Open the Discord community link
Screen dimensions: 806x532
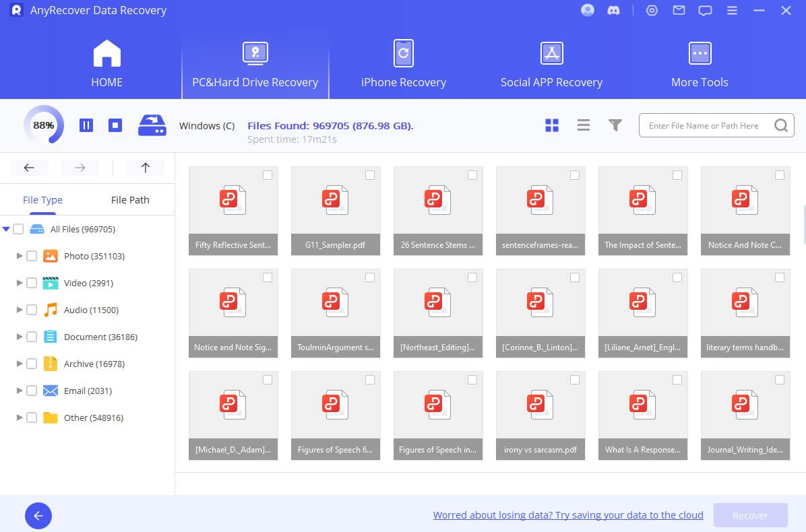pyautogui.click(x=614, y=10)
